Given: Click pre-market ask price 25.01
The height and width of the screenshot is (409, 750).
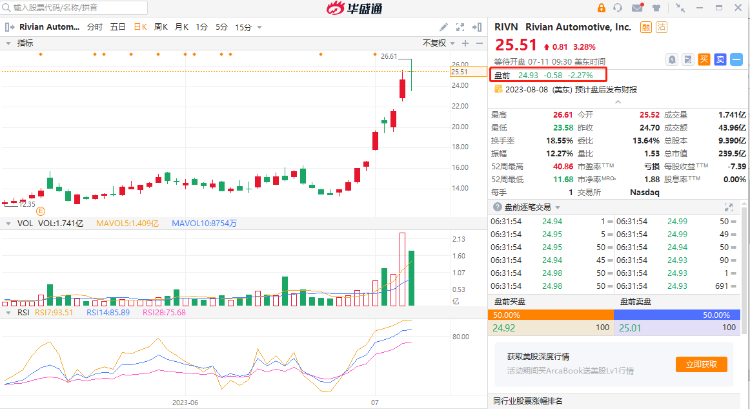Looking at the screenshot, I should pyautogui.click(x=629, y=328).
